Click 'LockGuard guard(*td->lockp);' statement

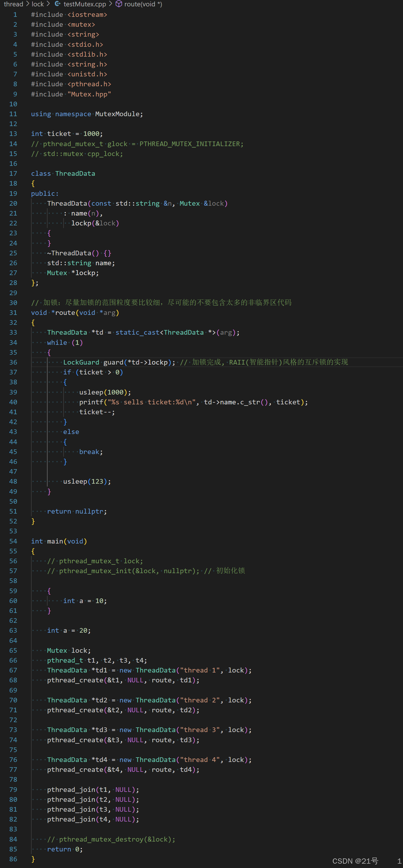(x=119, y=362)
